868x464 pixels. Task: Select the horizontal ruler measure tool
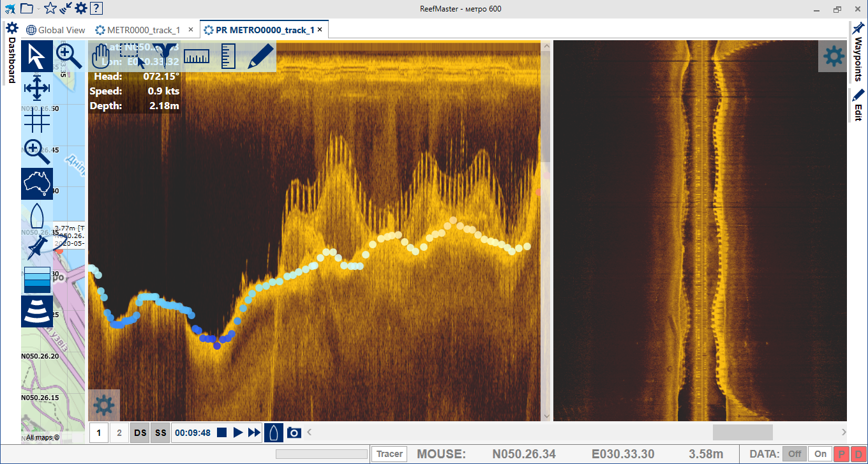tap(197, 56)
